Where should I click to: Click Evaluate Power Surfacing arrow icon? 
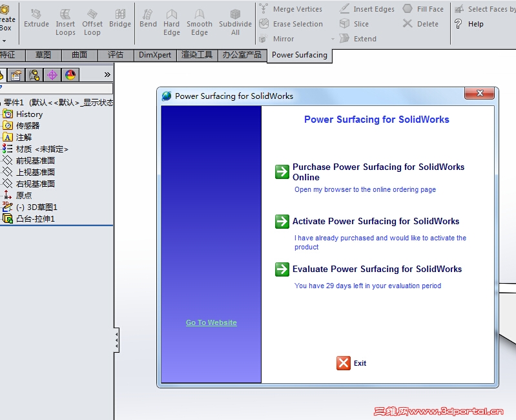coord(282,269)
